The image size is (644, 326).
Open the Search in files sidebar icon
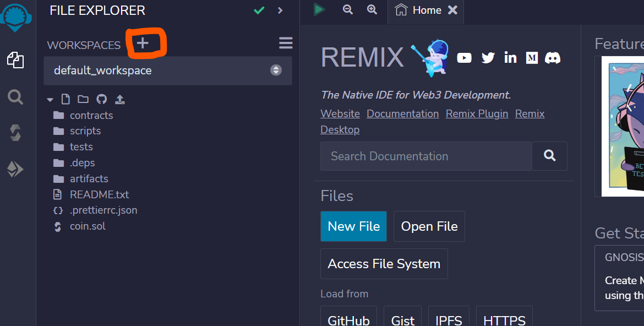tap(15, 98)
